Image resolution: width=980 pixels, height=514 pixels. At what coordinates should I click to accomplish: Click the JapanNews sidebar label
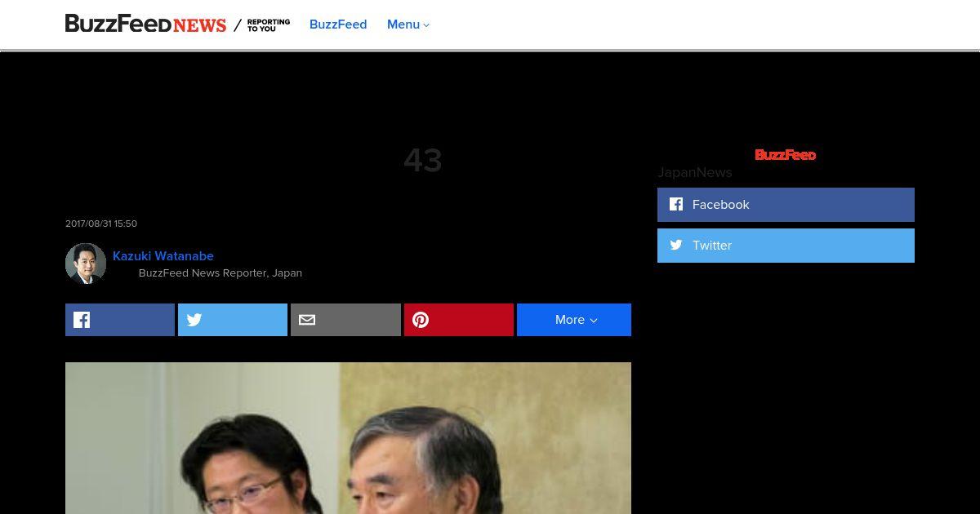[x=695, y=173]
